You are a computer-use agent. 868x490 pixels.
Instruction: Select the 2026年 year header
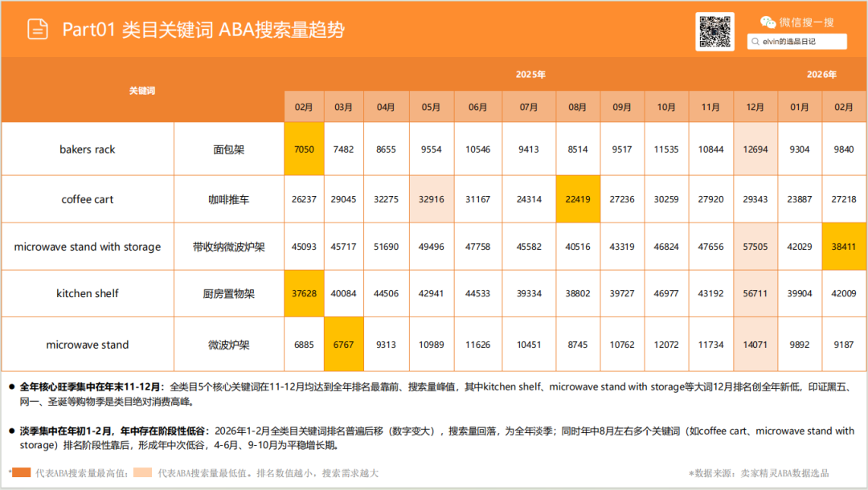pos(821,74)
